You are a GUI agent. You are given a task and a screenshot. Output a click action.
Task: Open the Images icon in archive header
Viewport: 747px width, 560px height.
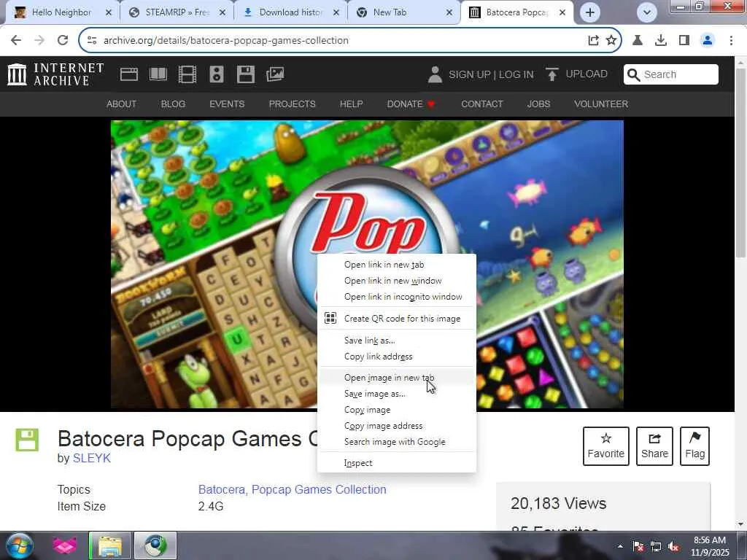click(x=275, y=74)
